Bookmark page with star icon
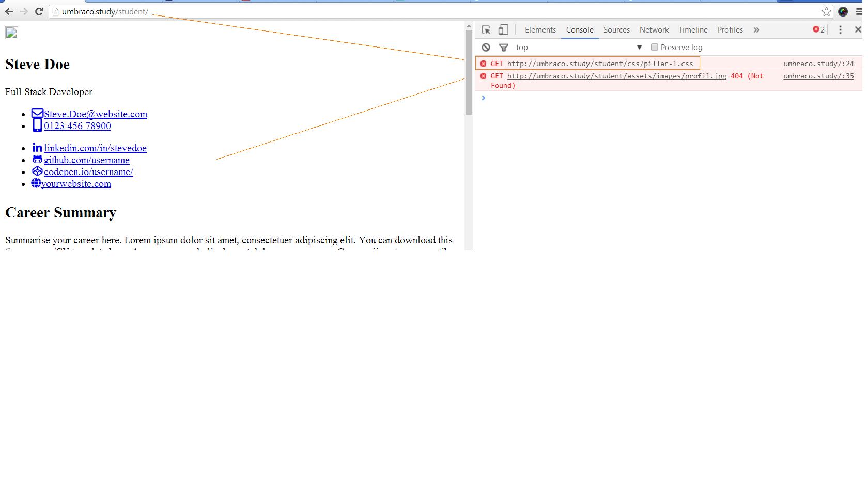Image resolution: width=868 pixels, height=488 pixels. 826,11
